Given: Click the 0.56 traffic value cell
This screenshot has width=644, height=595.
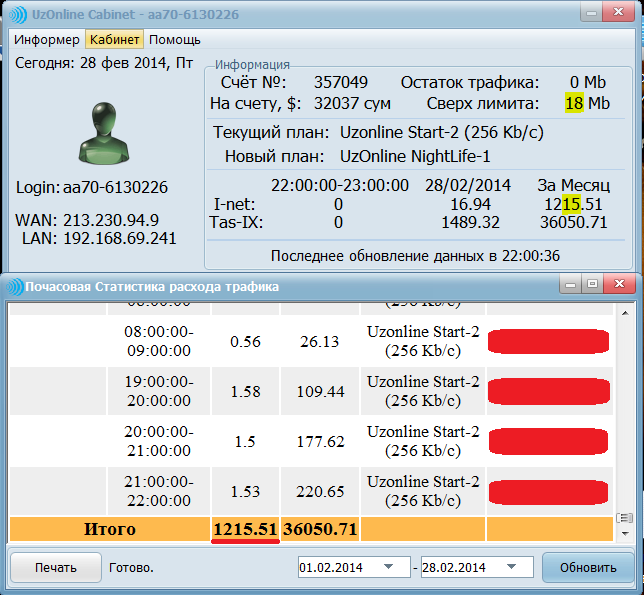Looking at the screenshot, I should pyautogui.click(x=245, y=341).
